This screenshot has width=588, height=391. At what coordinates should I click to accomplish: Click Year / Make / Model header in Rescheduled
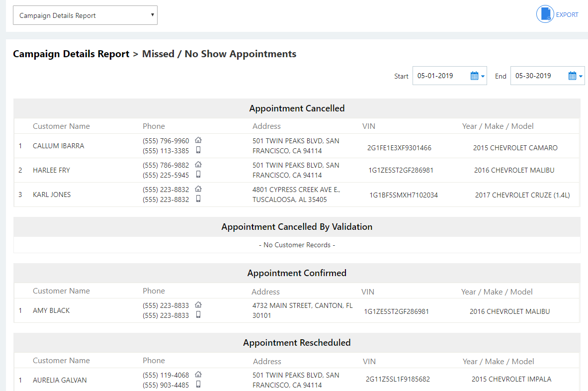499,362
